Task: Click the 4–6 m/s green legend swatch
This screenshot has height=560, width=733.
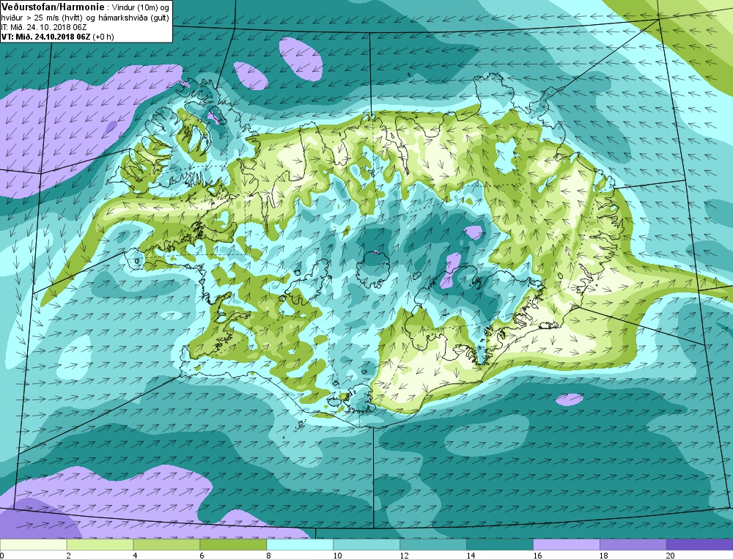Action: [x=166, y=545]
